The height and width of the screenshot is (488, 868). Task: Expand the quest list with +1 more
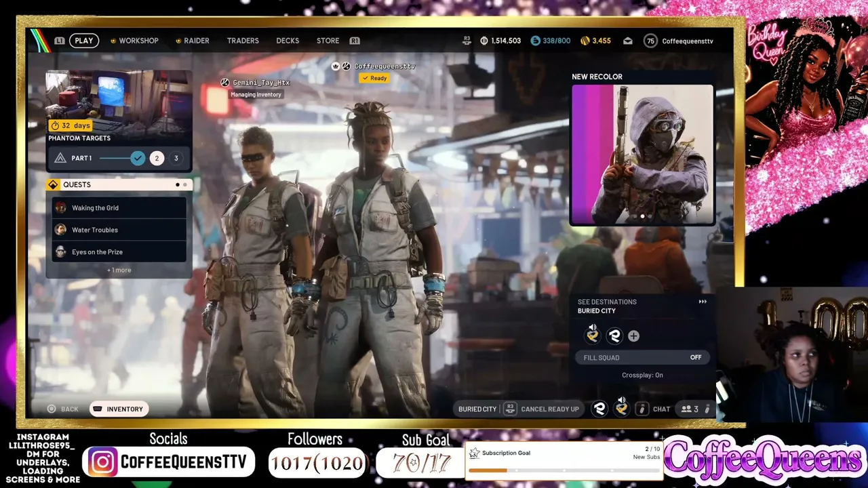(x=119, y=270)
